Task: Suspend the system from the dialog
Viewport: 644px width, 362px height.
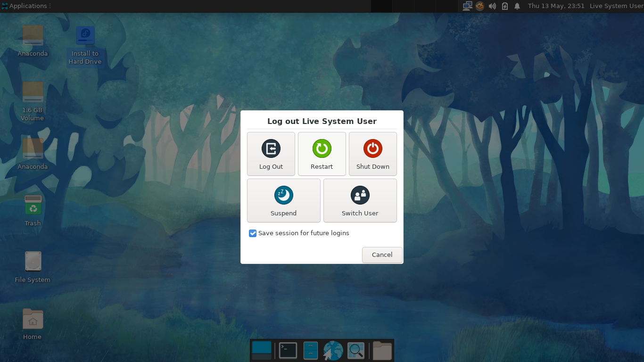Action: point(284,200)
